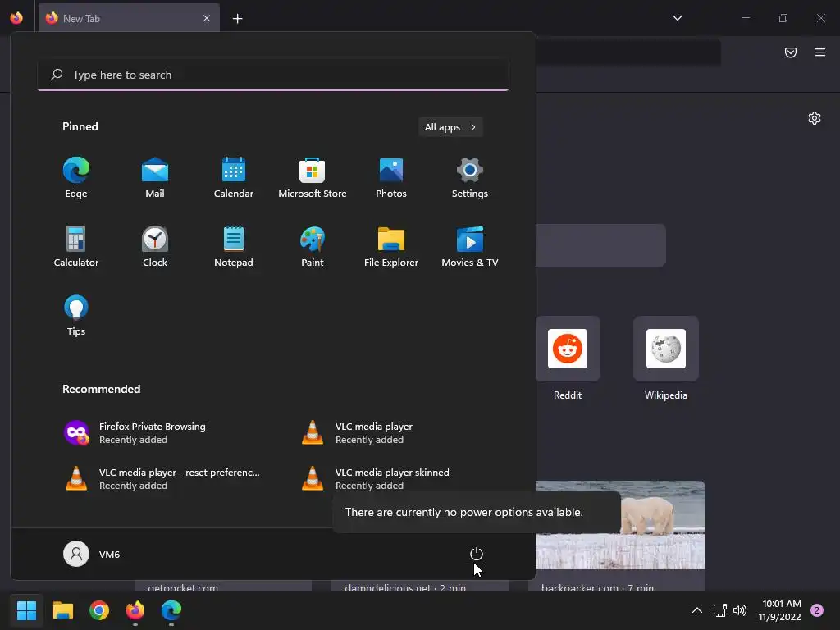Open Save to Pocket in Firefox toolbar
Viewport: 840px width, 630px height.
791,52
